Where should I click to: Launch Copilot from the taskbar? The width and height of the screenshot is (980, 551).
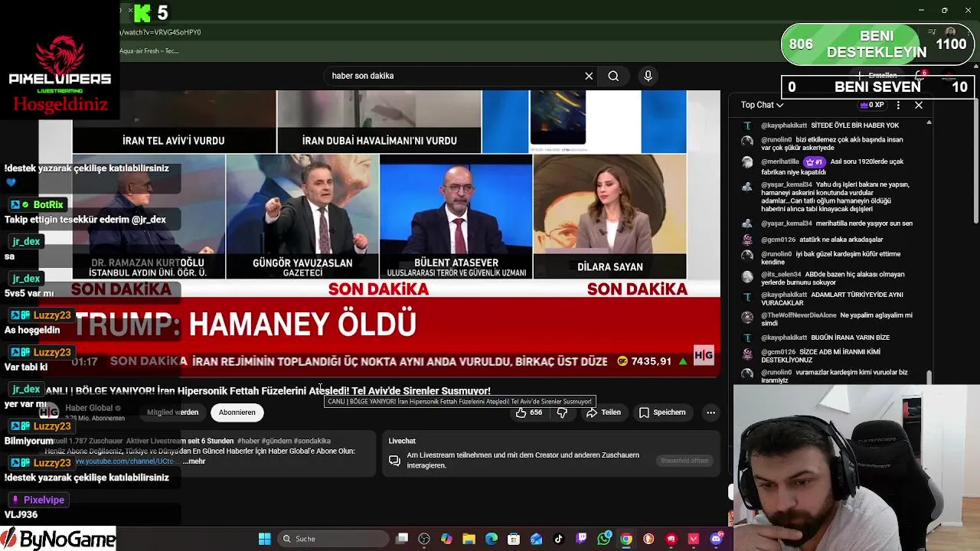[446, 539]
